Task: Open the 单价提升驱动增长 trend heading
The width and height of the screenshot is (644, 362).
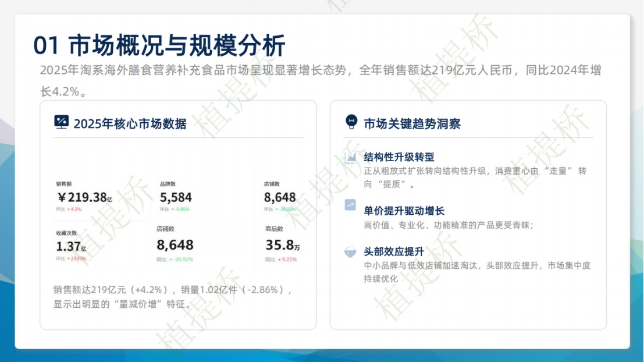Action: pos(404,211)
